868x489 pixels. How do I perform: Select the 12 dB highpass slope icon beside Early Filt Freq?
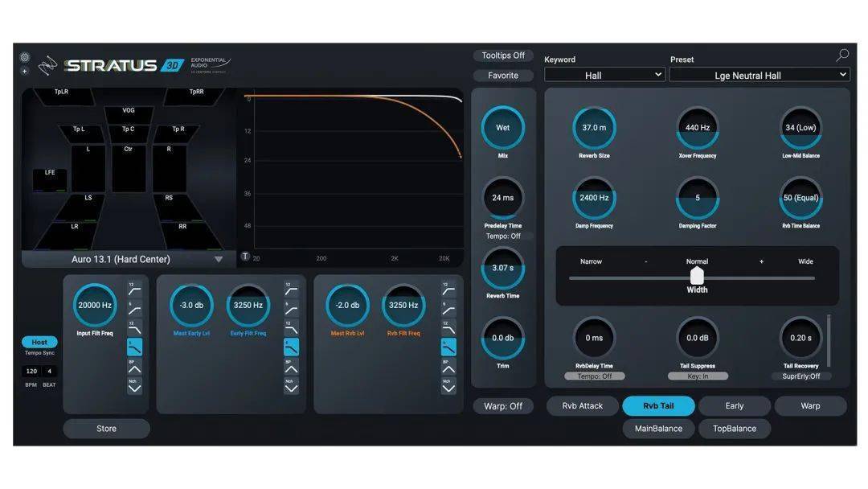point(290,289)
